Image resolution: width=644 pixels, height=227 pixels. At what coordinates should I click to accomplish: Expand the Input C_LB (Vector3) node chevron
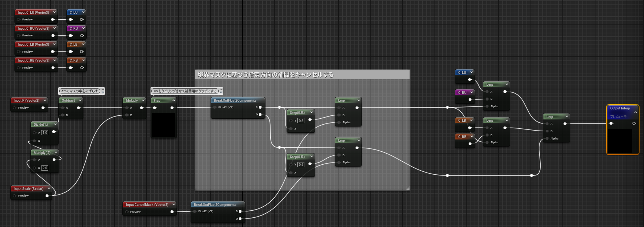click(54, 44)
